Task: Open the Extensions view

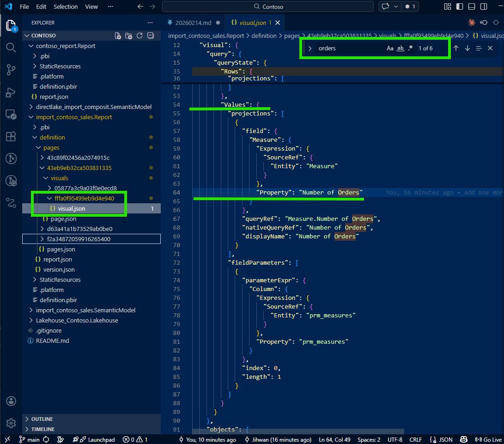Action: coord(11,137)
